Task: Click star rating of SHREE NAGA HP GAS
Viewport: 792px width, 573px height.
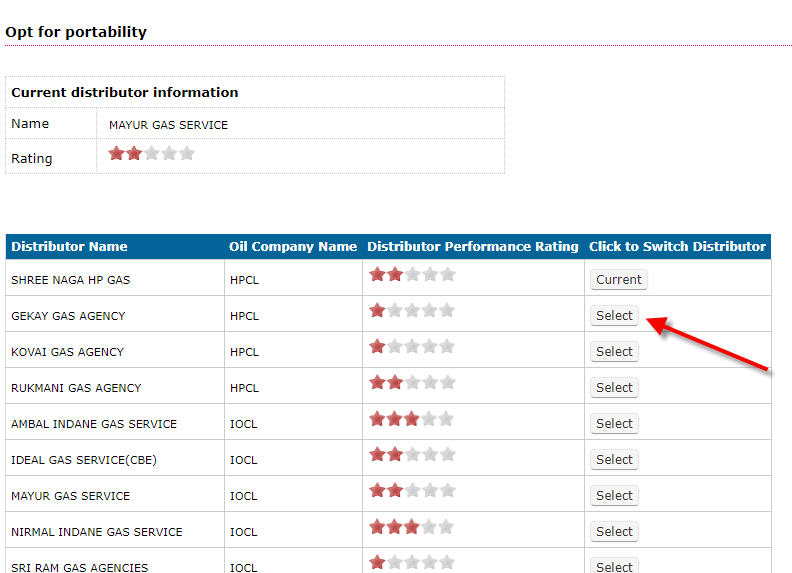Action: 412,274
